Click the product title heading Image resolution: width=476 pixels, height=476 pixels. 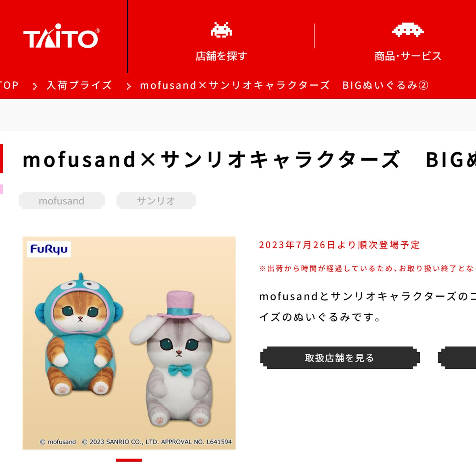(x=249, y=159)
